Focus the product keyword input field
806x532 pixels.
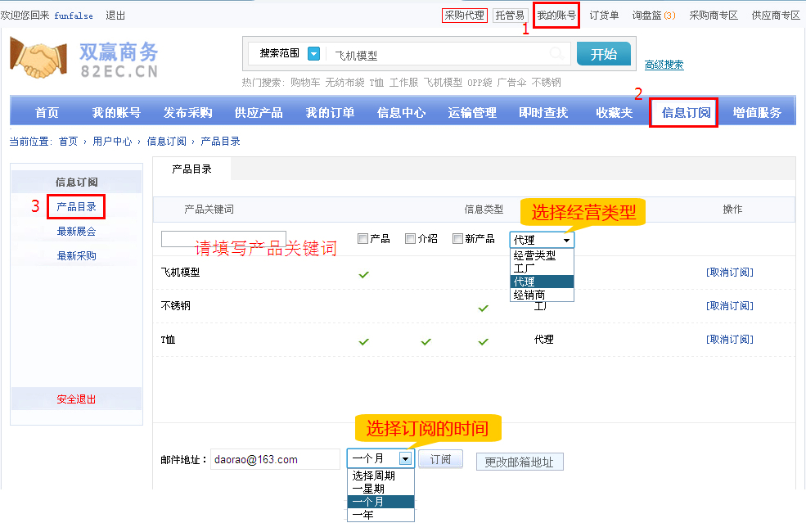coord(223,239)
